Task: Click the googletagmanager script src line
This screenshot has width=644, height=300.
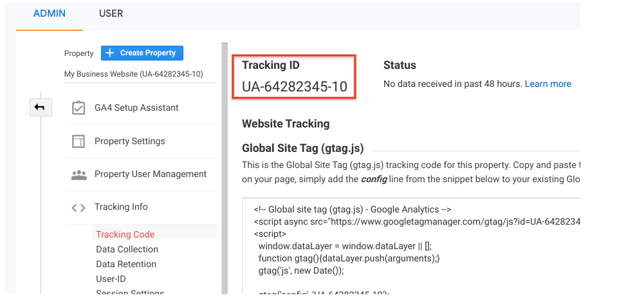Action: pos(417,222)
